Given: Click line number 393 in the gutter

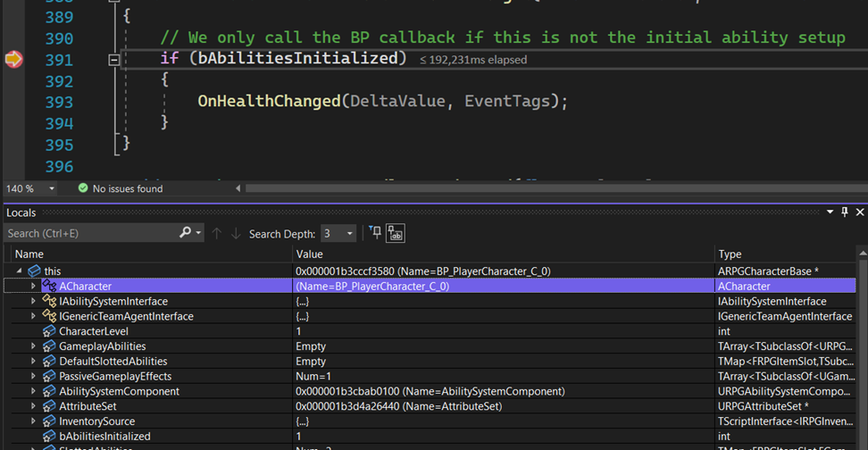Looking at the screenshot, I should tap(59, 103).
